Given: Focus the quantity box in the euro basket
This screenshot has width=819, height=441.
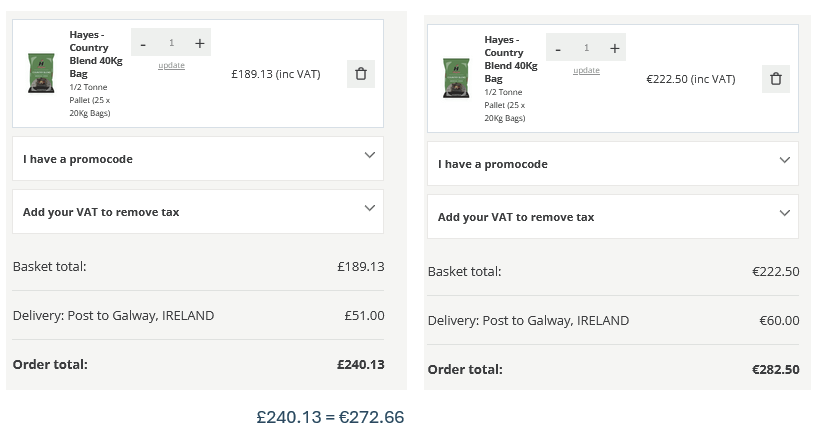Looking at the screenshot, I should tap(586, 48).
